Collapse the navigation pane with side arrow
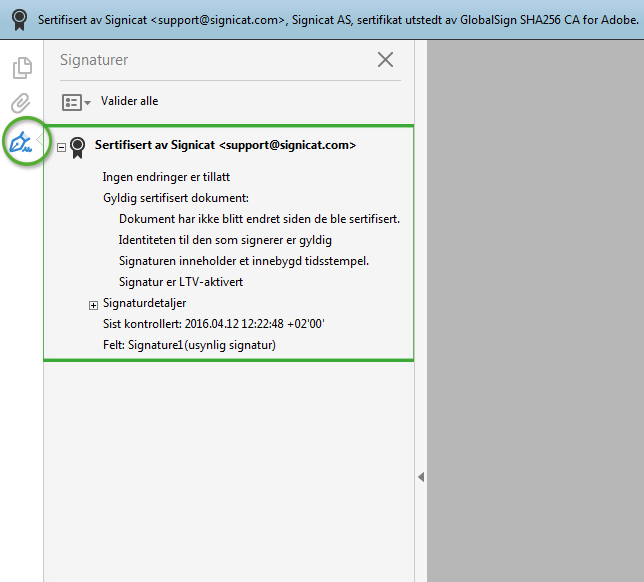The width and height of the screenshot is (644, 582). pyautogui.click(x=421, y=477)
